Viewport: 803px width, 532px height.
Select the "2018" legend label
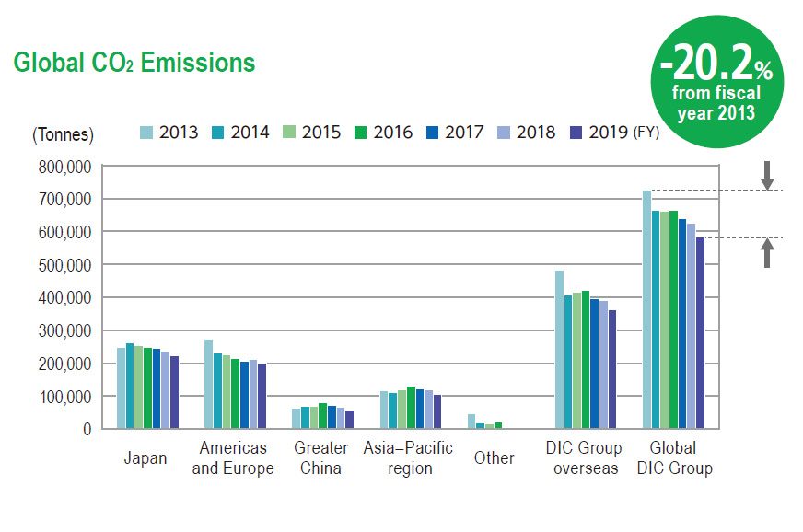pyautogui.click(x=536, y=133)
